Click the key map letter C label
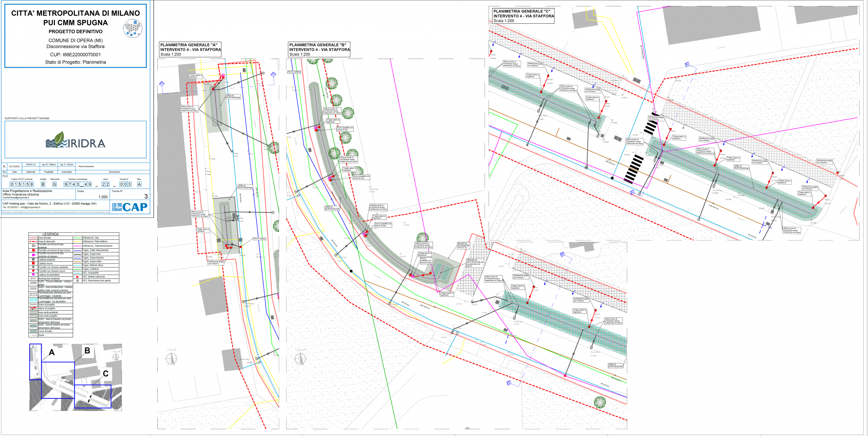The image size is (868, 436). coord(105,374)
